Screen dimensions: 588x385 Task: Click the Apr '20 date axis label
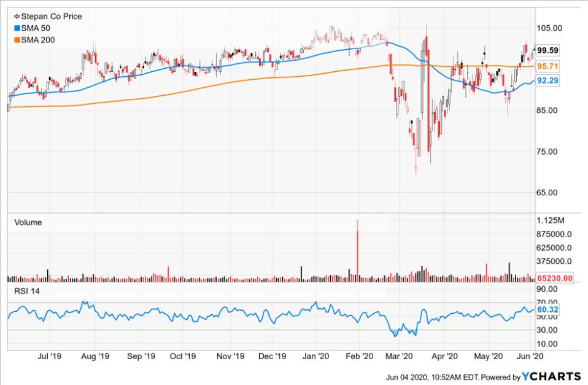[444, 357]
